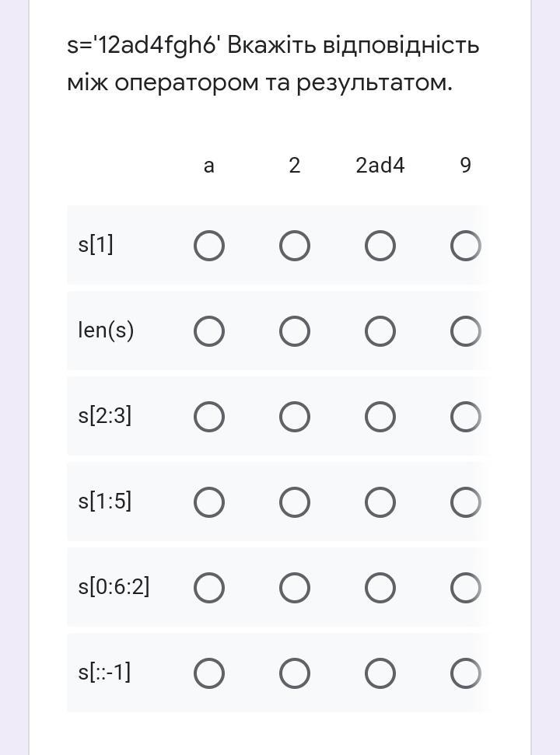Select 'a' for the len(s) row
The image size is (560, 755).
[x=209, y=331]
